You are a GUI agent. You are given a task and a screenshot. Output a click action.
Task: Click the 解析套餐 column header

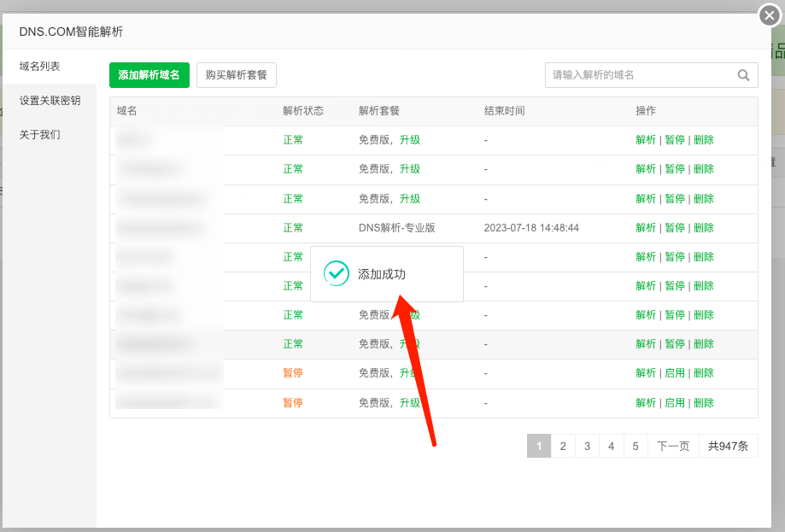tap(379, 111)
